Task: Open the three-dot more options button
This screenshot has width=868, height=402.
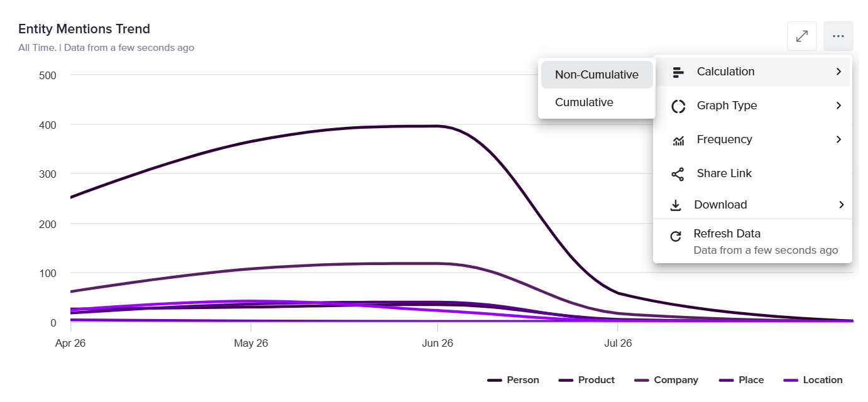Action: coord(838,36)
